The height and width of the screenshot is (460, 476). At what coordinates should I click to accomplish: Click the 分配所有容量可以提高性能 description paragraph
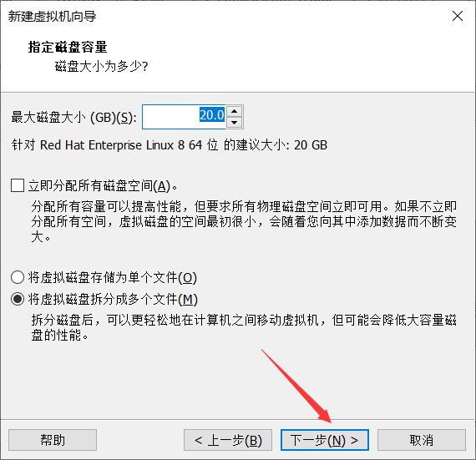(244, 221)
